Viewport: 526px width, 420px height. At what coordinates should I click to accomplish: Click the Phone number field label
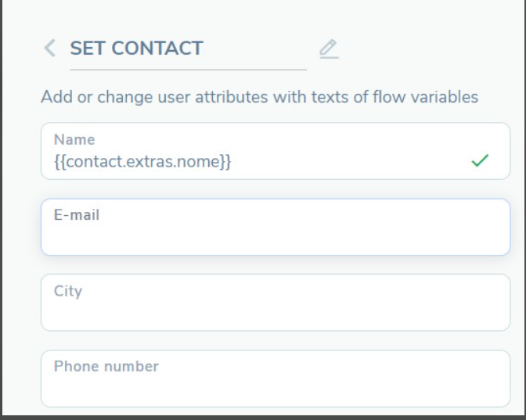click(106, 366)
